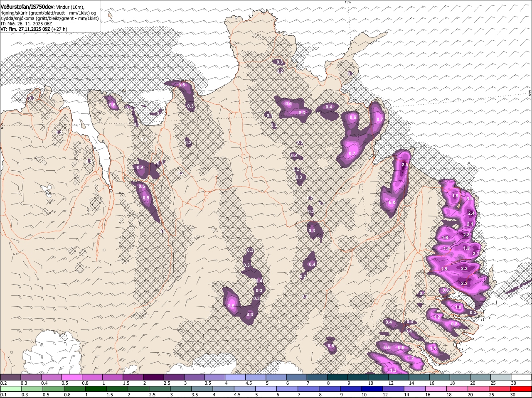
Task: Select the pink 18–20 rain legend swatch
Action: coord(458,389)
